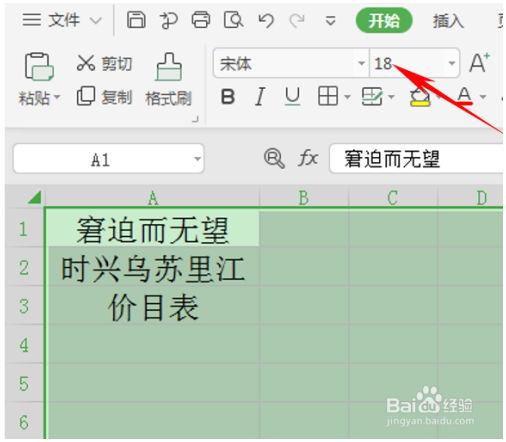
Task: Click the formula bar input field
Action: pos(417,159)
